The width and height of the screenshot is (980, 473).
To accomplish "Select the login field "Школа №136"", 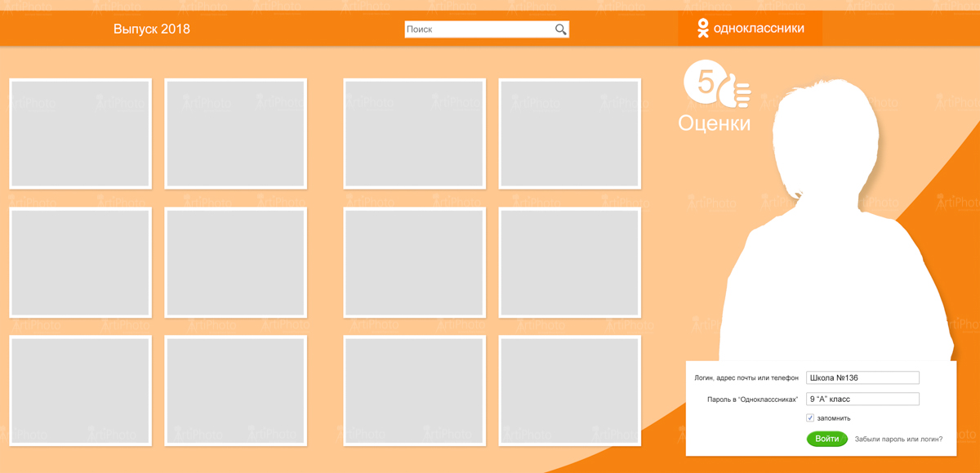I will coord(862,378).
